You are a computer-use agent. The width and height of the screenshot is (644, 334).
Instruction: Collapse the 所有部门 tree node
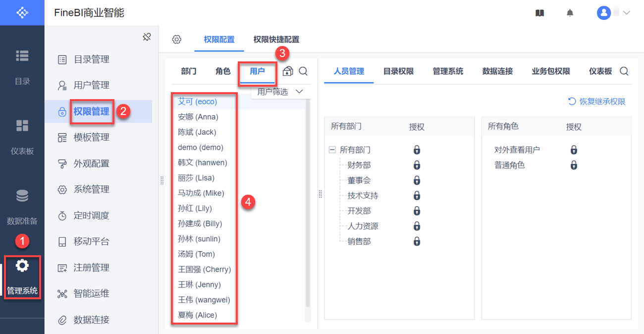tap(332, 150)
